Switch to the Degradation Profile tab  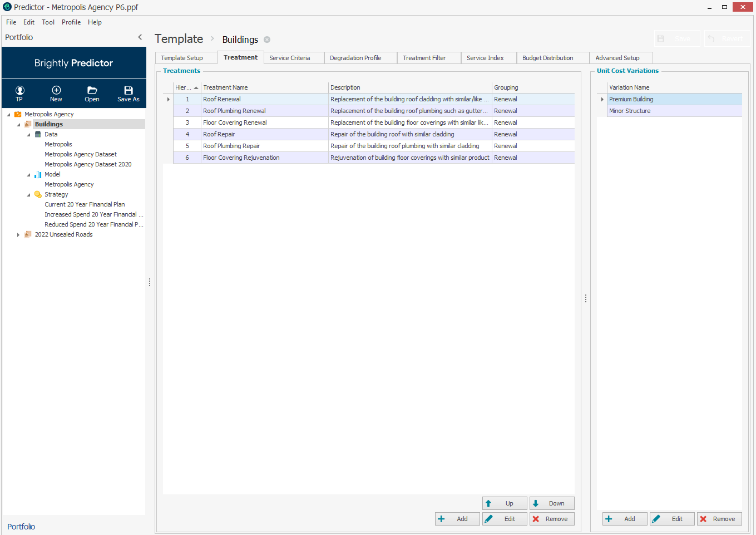[x=360, y=58]
